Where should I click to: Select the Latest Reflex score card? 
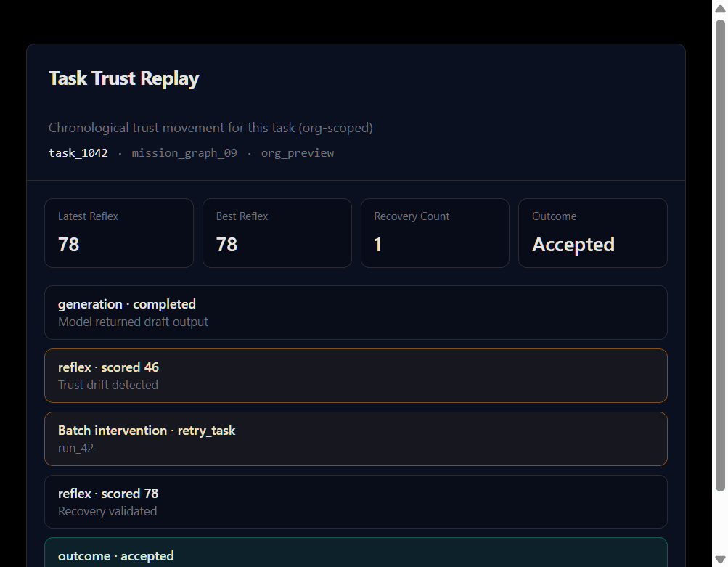(118, 232)
